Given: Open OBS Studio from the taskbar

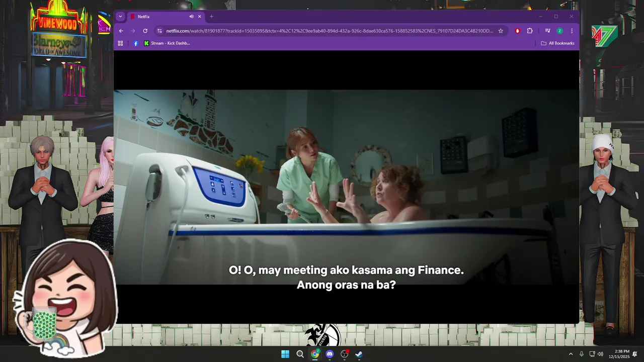Looking at the screenshot, I should 344,354.
